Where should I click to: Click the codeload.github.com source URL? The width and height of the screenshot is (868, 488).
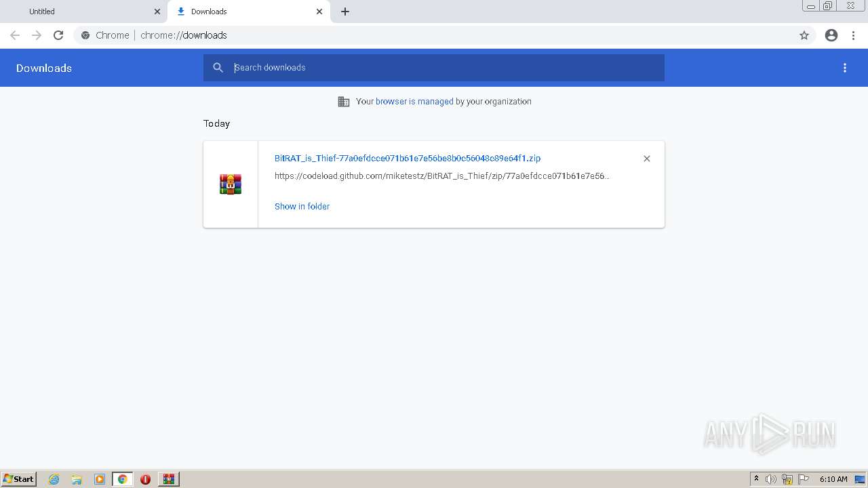tap(442, 176)
